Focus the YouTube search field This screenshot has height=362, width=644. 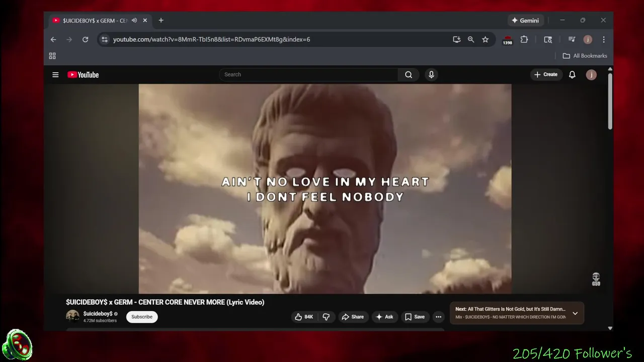point(308,74)
